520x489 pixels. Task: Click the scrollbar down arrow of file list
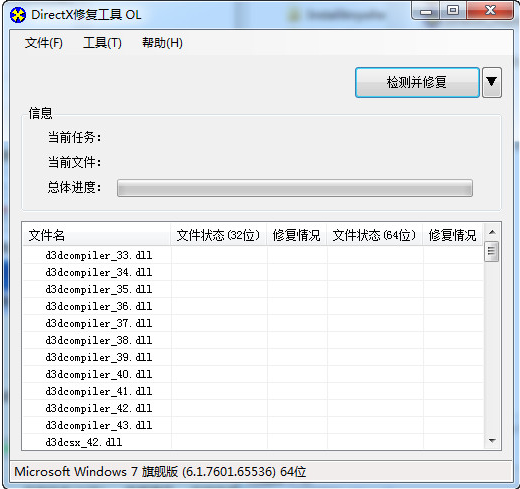tap(492, 441)
